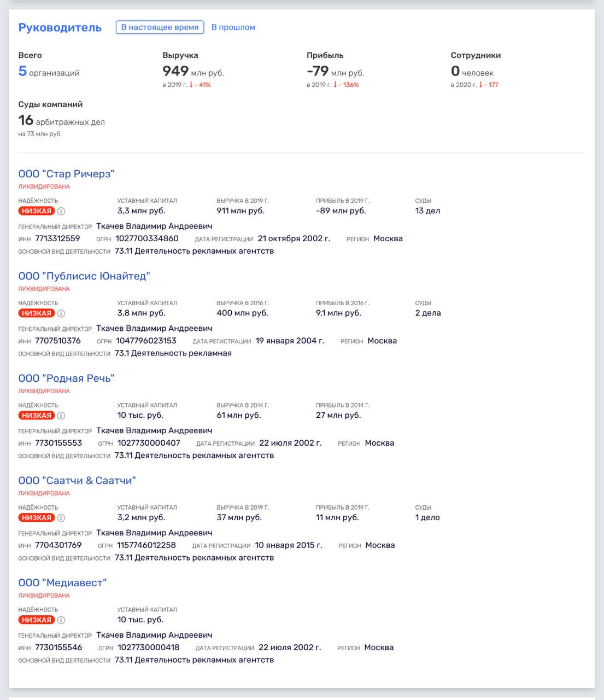Click the НИЗКАЯ badge for Стар Ричерз
Viewport: 604px width, 700px height.
[x=37, y=211]
